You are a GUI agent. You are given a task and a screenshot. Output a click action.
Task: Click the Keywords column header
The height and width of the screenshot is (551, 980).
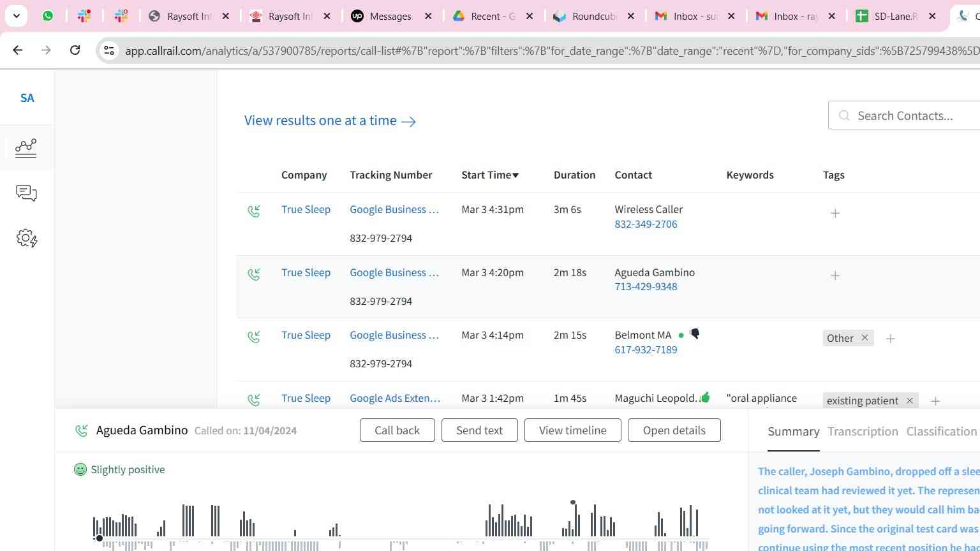(750, 175)
